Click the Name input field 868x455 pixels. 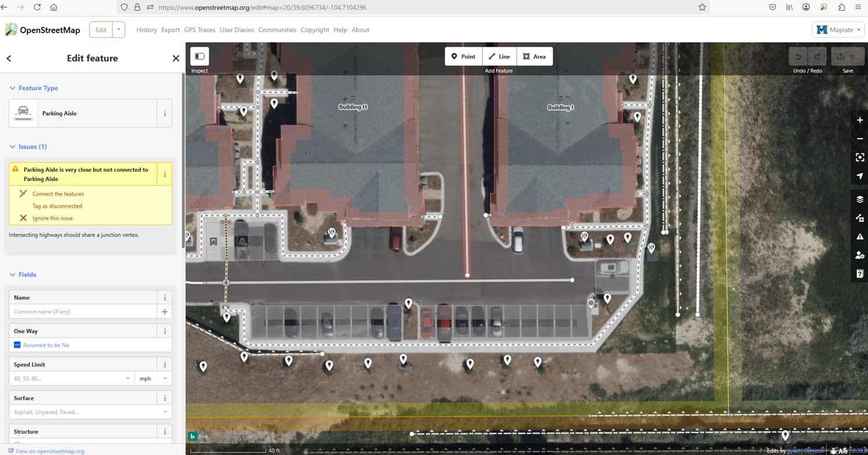84,311
